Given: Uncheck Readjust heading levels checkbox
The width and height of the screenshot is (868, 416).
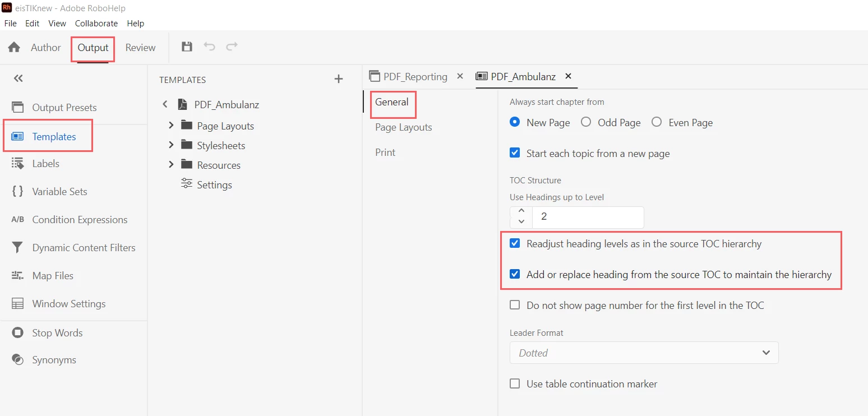Looking at the screenshot, I should tap(515, 243).
